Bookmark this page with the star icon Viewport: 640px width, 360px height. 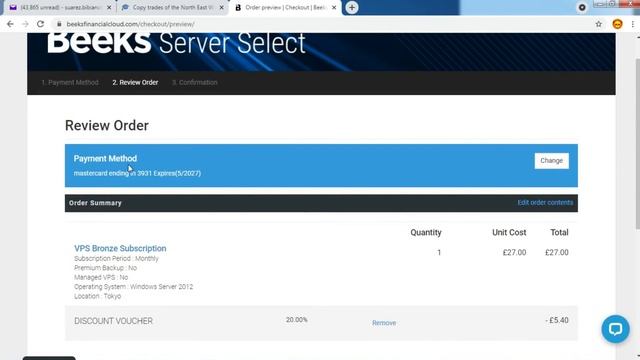598,24
